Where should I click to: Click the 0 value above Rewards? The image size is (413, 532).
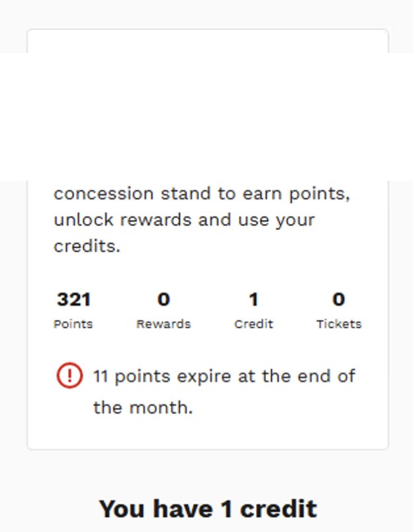pos(163,300)
